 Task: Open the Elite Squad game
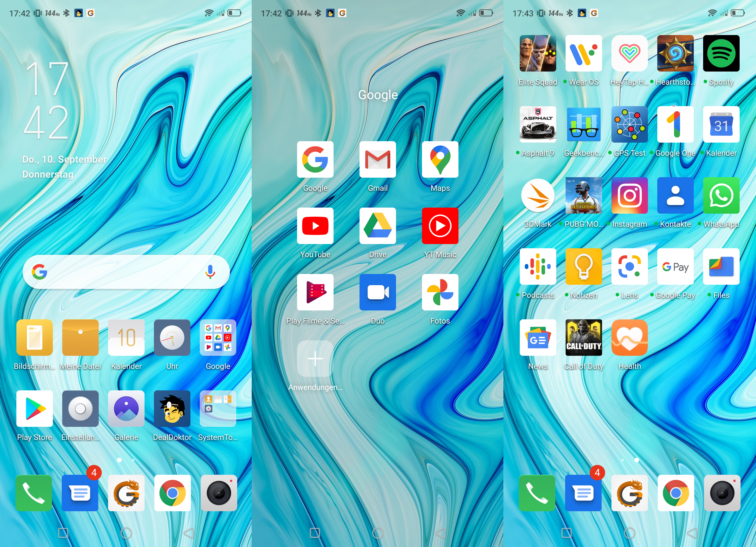[538, 53]
